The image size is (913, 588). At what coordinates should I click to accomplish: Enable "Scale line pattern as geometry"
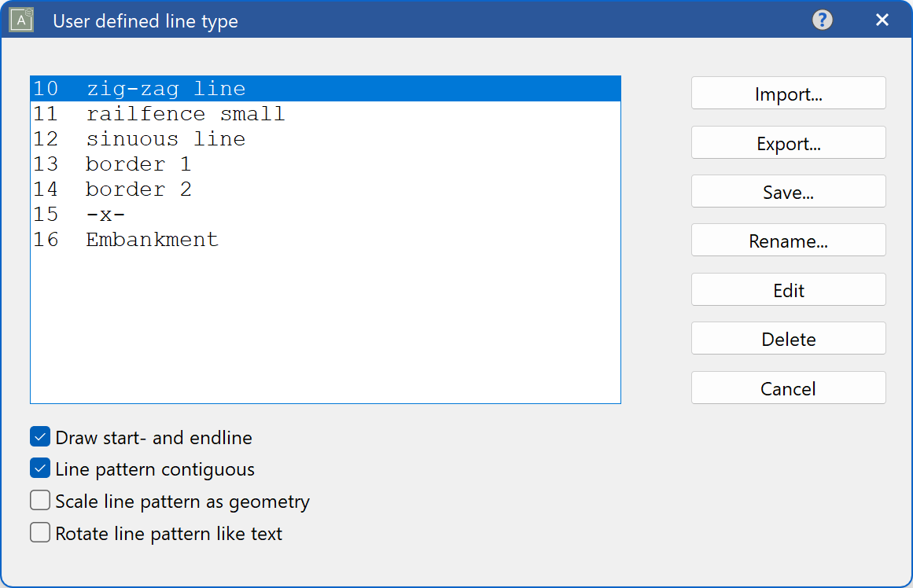(39, 500)
